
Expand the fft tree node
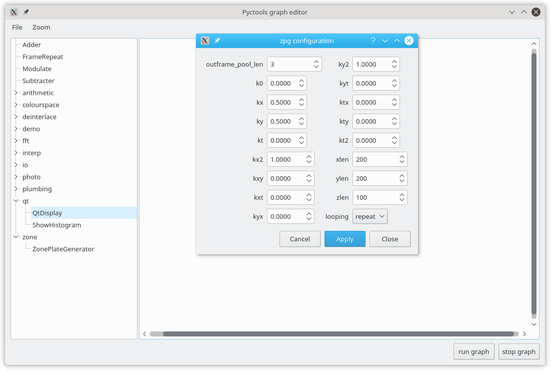[x=16, y=141]
